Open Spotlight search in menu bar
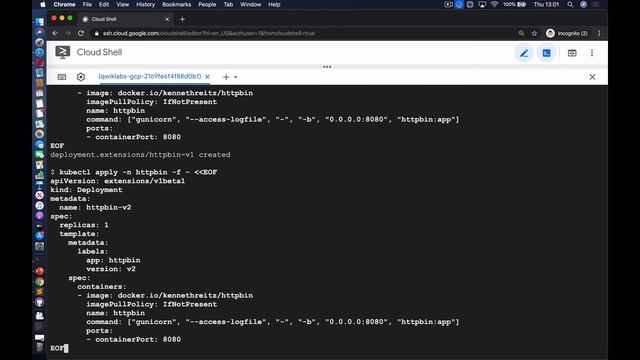Screen dimensions: 640x360 pyautogui.click(x=570, y=4)
